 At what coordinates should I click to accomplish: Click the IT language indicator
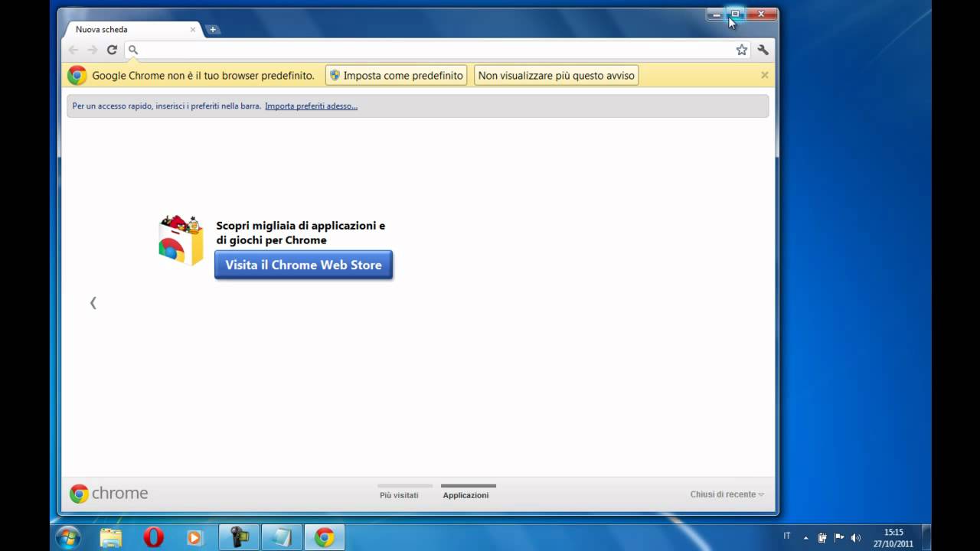tap(787, 536)
